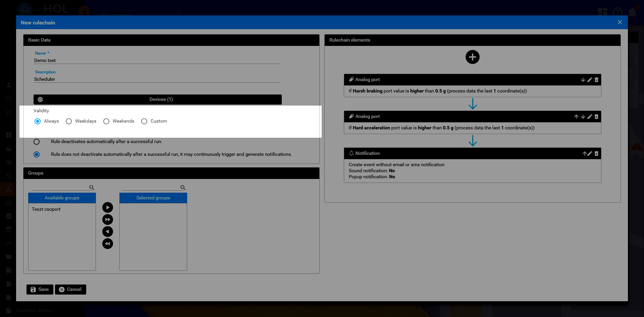Select the Weekdays validity option
Viewport: 644px width, 317px height.
(x=69, y=121)
